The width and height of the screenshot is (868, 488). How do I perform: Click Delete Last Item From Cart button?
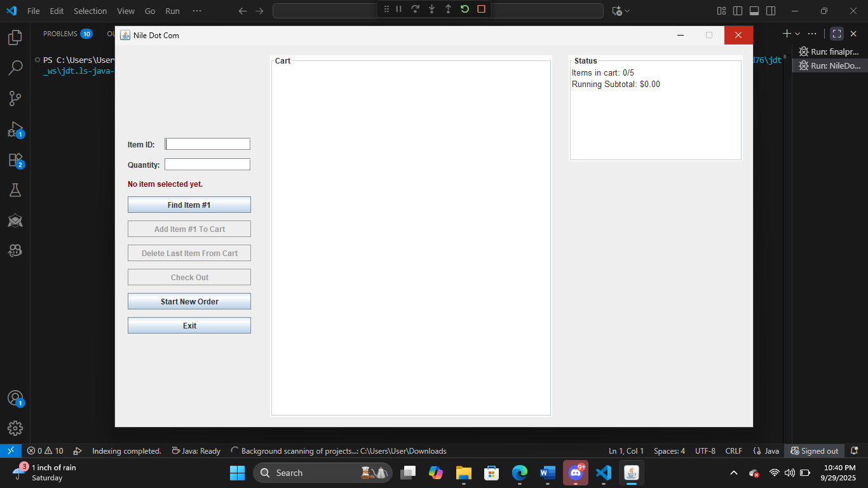[x=189, y=253]
